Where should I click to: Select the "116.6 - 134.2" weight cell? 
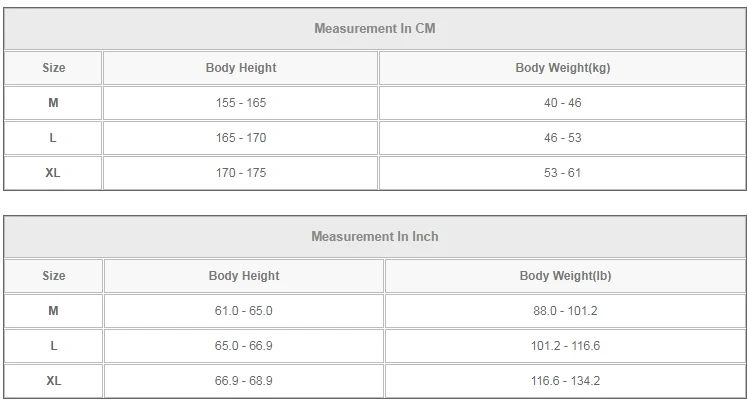[565, 381]
